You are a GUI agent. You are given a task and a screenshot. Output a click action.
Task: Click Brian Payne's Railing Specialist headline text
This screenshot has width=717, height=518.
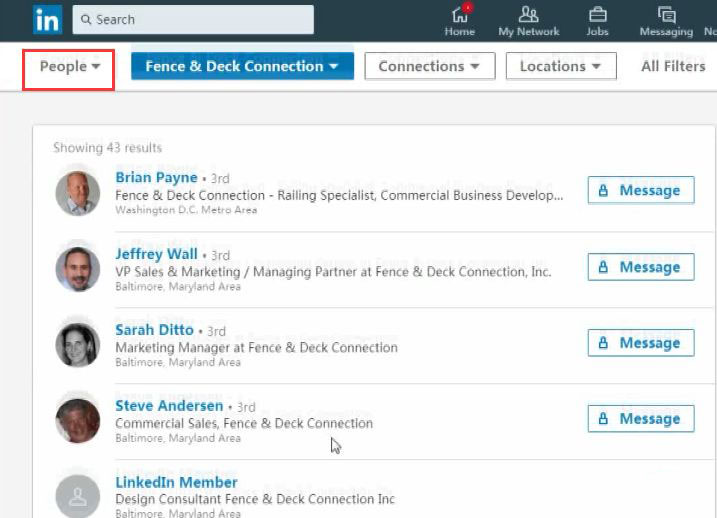click(x=339, y=196)
